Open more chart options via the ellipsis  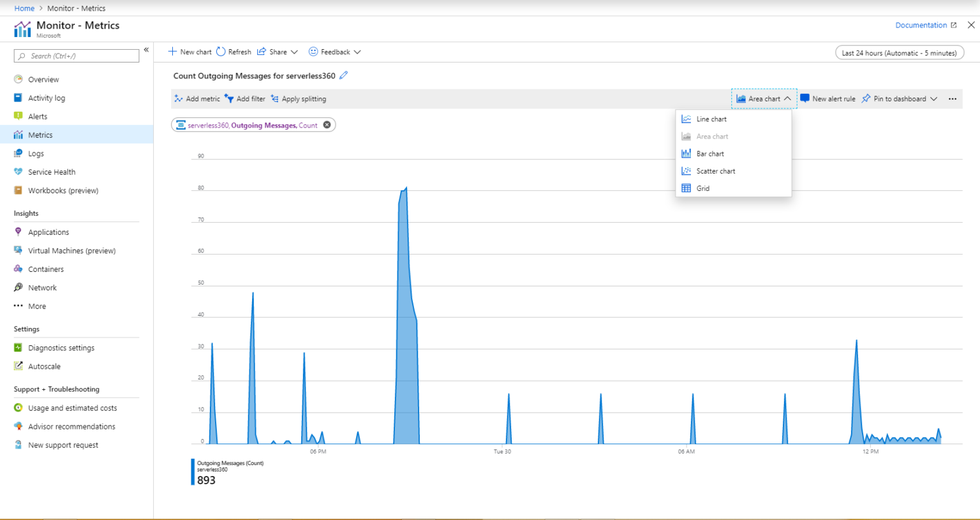coord(953,98)
